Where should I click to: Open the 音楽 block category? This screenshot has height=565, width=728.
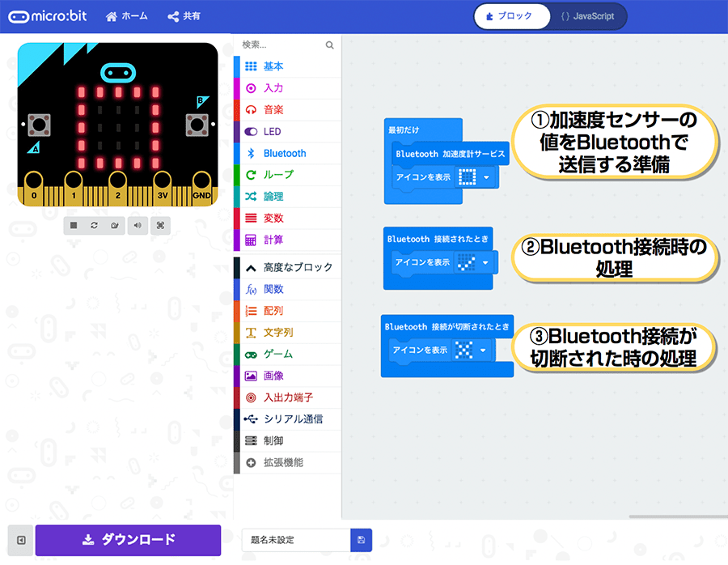pos(287,109)
